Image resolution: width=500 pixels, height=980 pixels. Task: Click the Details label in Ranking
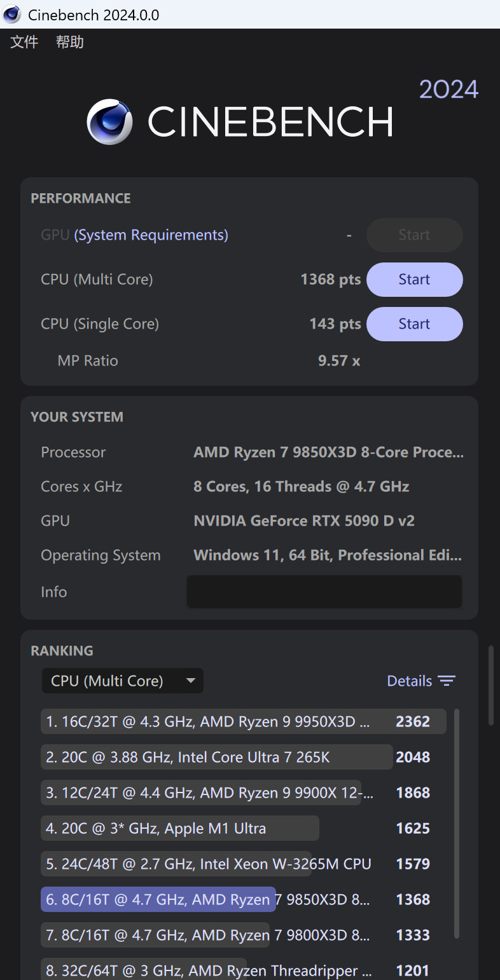pyautogui.click(x=410, y=681)
